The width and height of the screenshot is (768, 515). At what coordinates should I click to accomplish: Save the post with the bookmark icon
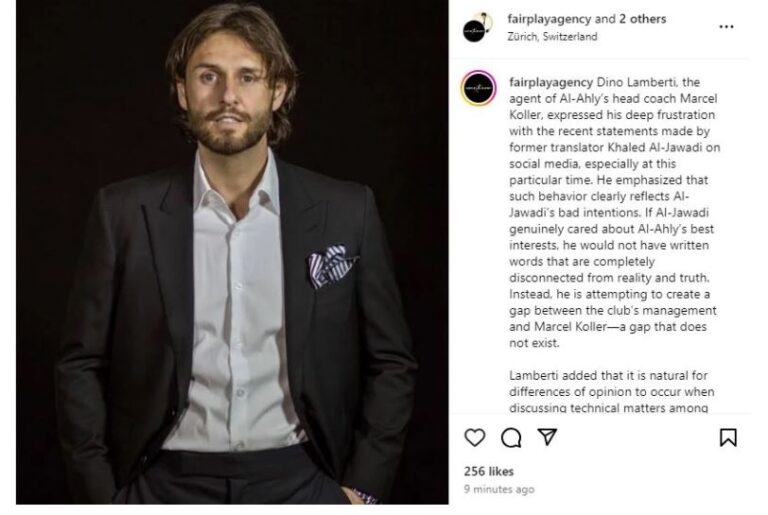click(728, 437)
